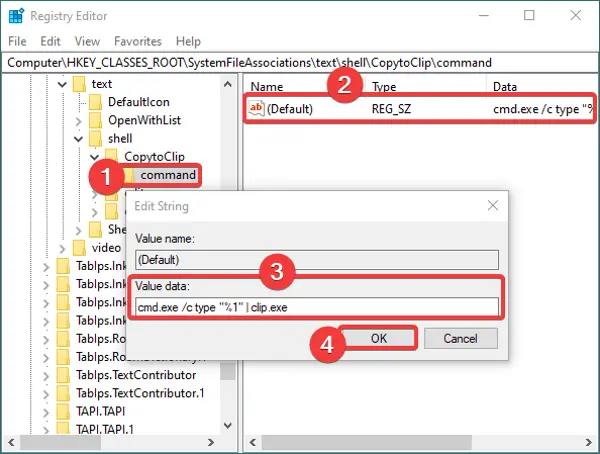Select the text folder icon
Image resolution: width=600 pixels, height=454 pixels.
[x=80, y=84]
